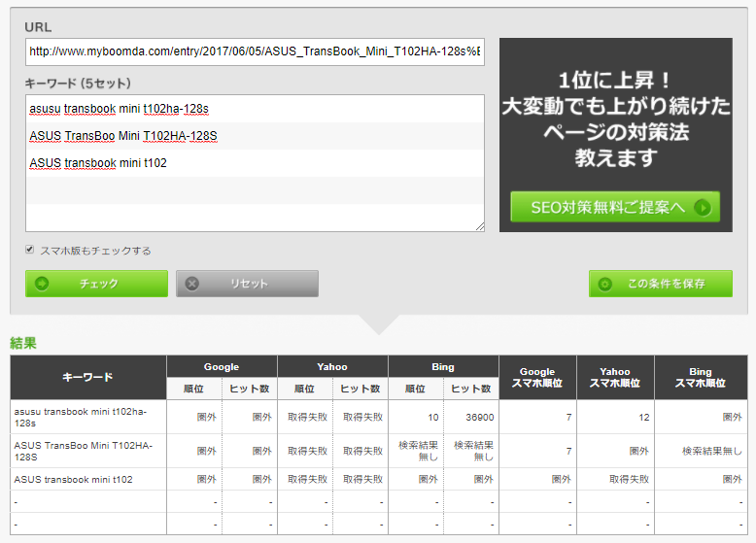Click 取得失敗 in Yahoo スマホ順位 column
Screen dimensions: 756x543
pos(630,480)
